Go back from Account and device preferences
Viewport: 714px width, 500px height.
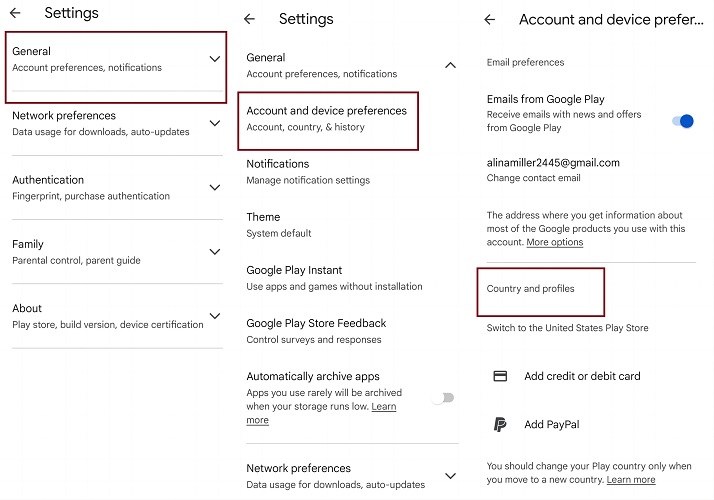click(x=489, y=19)
